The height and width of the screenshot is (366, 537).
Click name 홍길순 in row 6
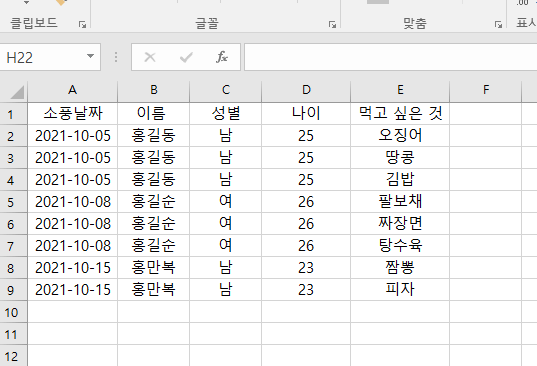point(153,223)
